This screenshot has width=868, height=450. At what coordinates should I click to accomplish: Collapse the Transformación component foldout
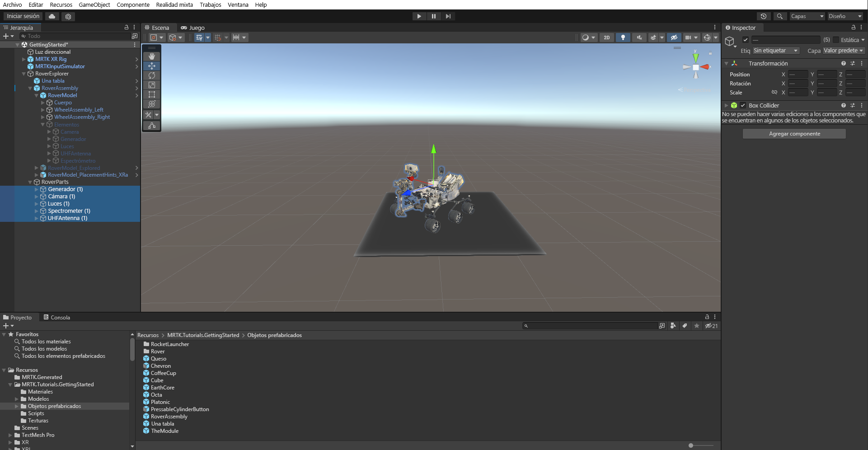point(727,64)
